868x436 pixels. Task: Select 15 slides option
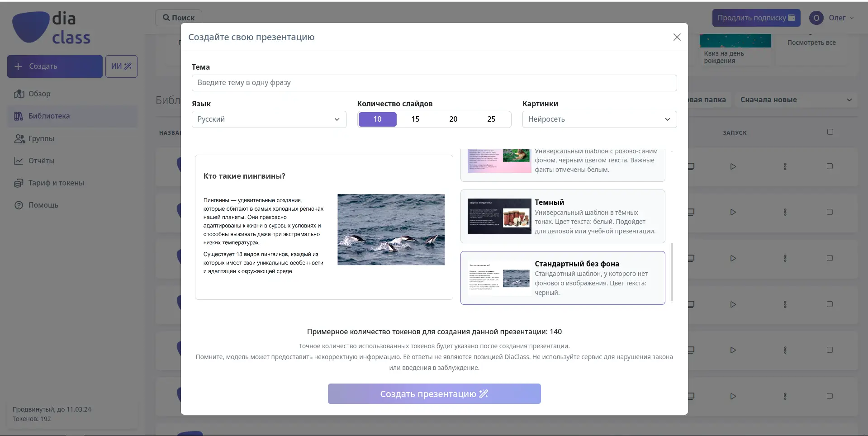click(x=415, y=119)
